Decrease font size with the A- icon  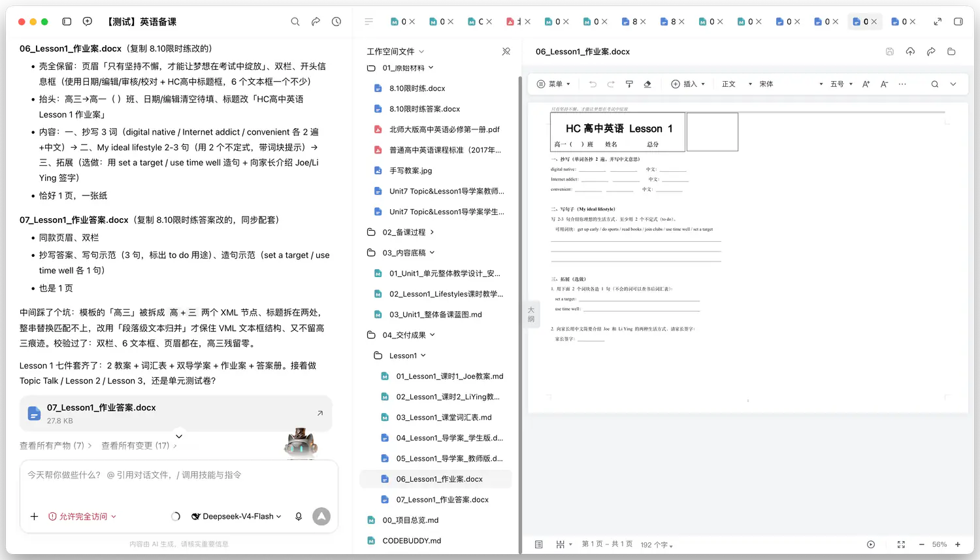click(884, 84)
